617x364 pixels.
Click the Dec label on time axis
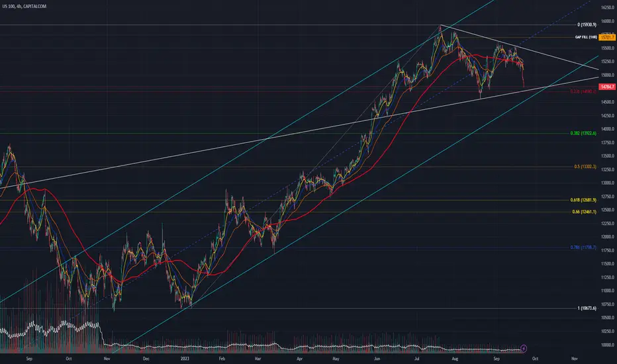tap(146, 359)
